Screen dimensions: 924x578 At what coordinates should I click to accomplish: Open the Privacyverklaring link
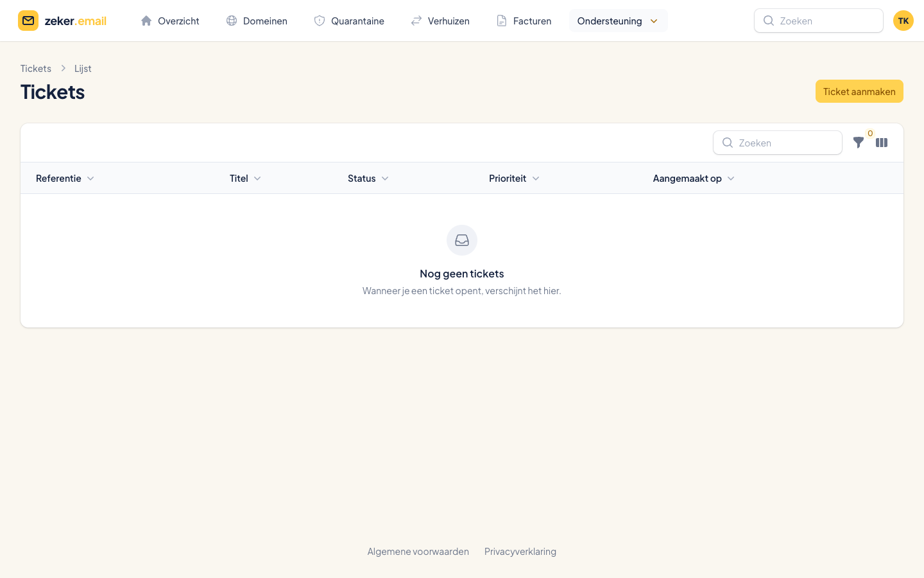(x=520, y=551)
